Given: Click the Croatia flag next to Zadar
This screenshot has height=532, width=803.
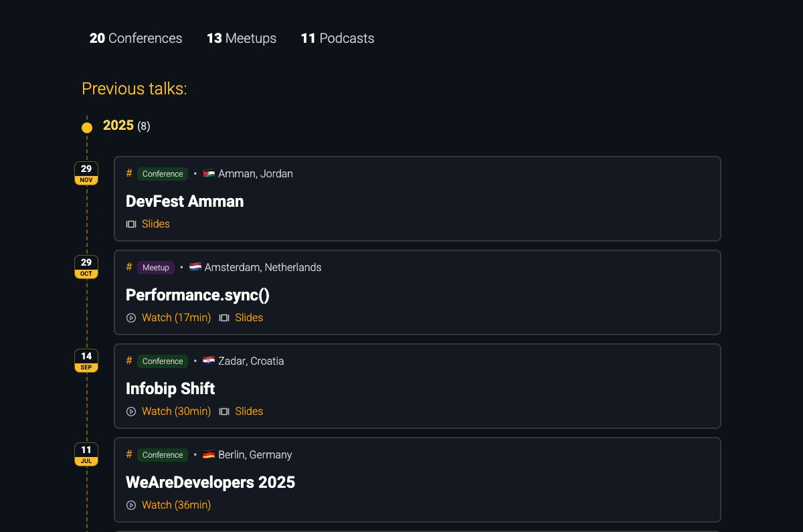Looking at the screenshot, I should coord(209,361).
